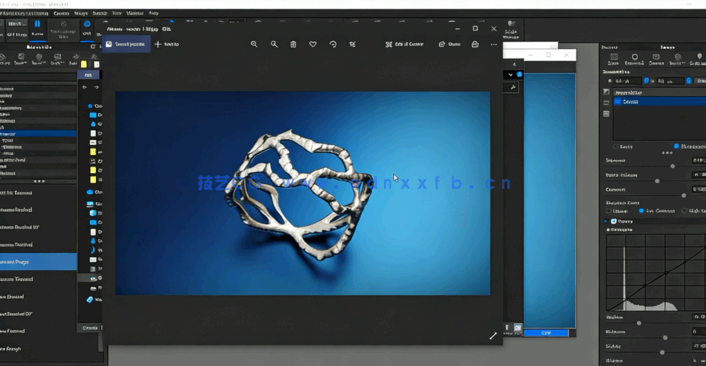Click the first slider handle below the Photographic option
706x366 pixels.
pyautogui.click(x=673, y=166)
